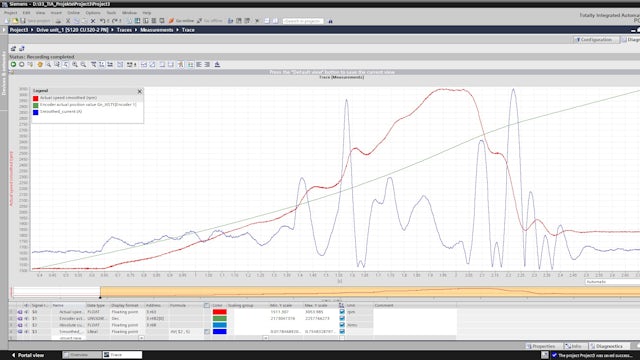Click the Go offline button
The height and width of the screenshot is (360, 640).
click(x=210, y=21)
